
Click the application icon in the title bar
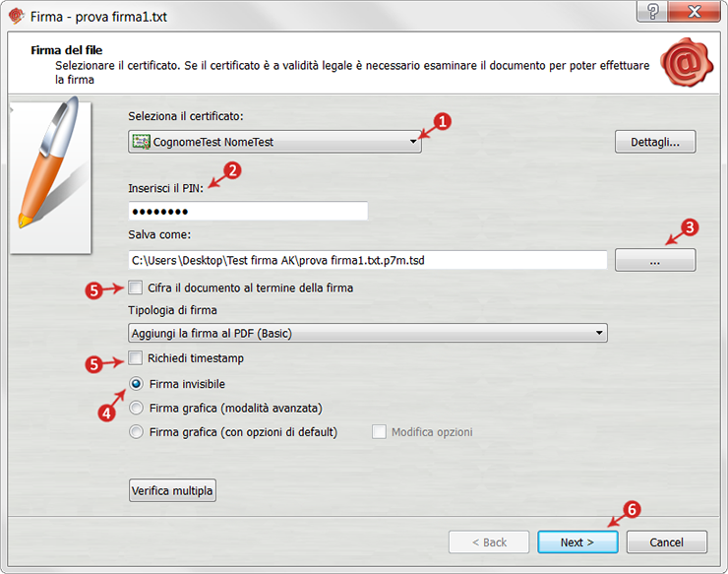17,17
